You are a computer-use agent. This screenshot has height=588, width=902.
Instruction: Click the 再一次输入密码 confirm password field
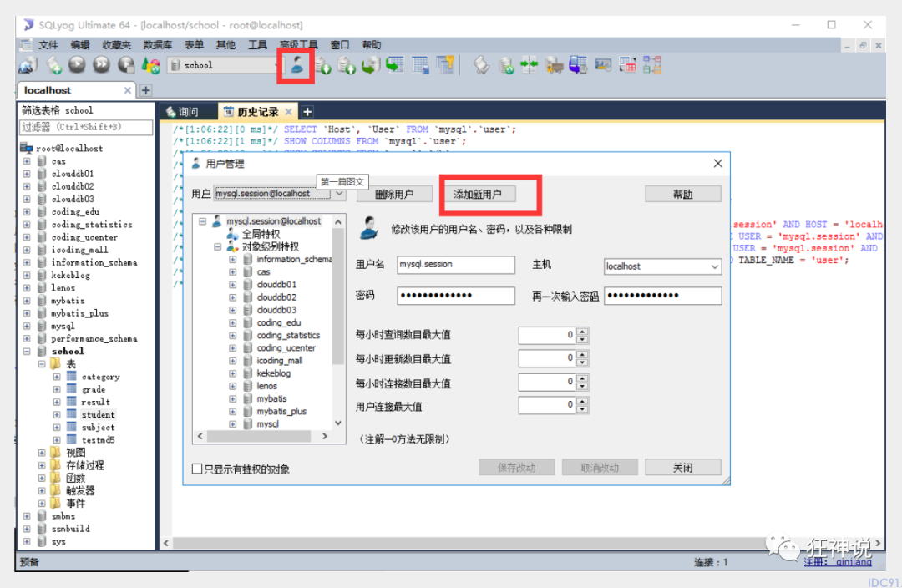coord(662,295)
